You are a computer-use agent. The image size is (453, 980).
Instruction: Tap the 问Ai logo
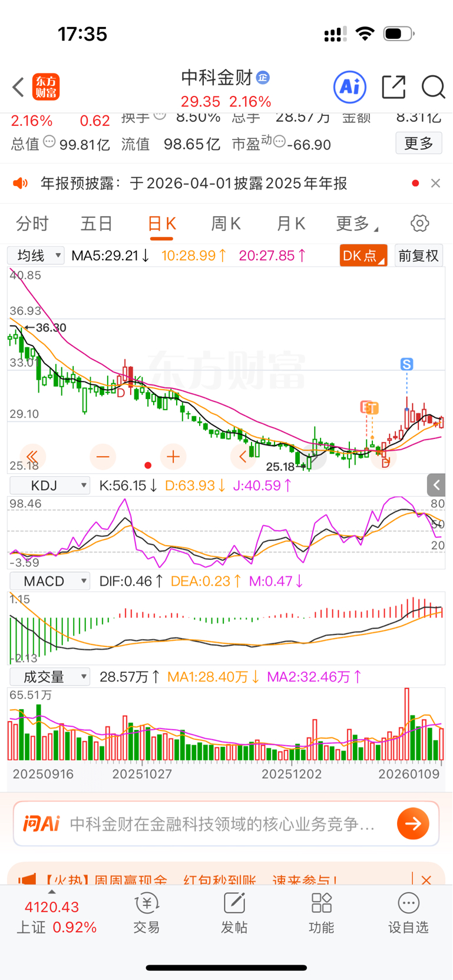(x=41, y=823)
